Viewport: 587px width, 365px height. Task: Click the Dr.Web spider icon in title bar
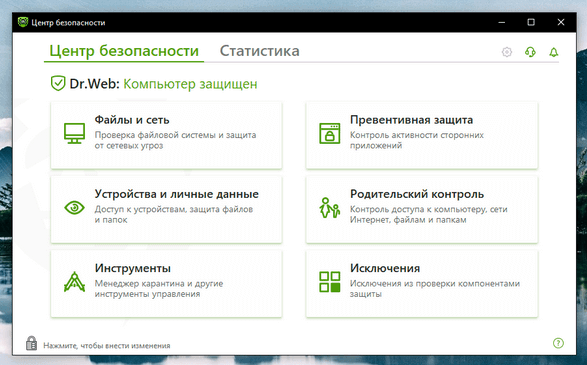coord(23,22)
